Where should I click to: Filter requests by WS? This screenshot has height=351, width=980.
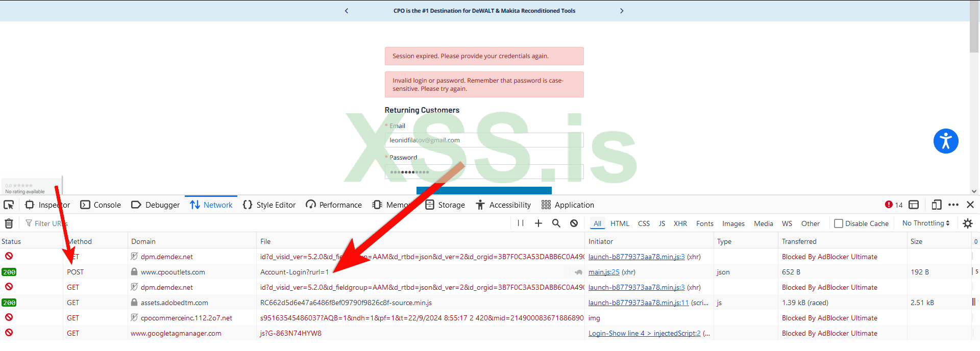click(x=787, y=223)
